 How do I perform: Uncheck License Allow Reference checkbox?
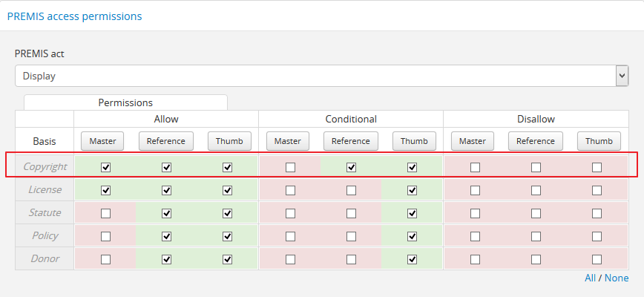[166, 190]
